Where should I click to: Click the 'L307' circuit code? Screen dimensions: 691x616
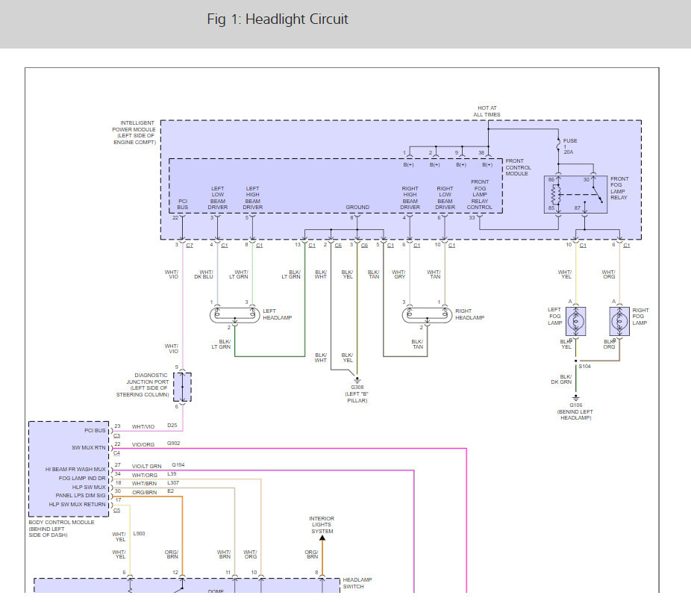pyautogui.click(x=173, y=483)
